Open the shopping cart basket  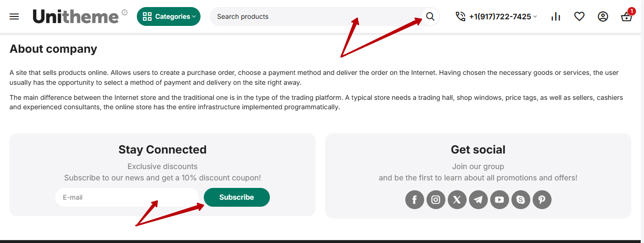pos(627,17)
